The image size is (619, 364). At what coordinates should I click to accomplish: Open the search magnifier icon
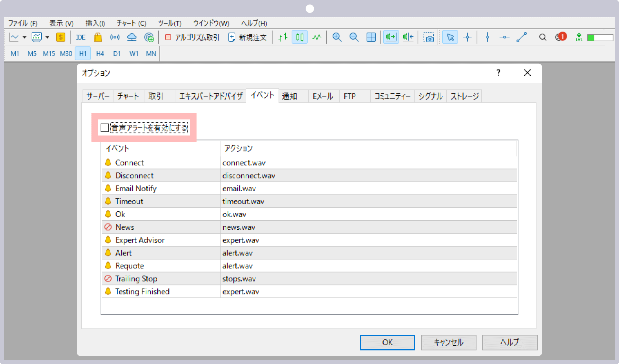click(x=543, y=37)
